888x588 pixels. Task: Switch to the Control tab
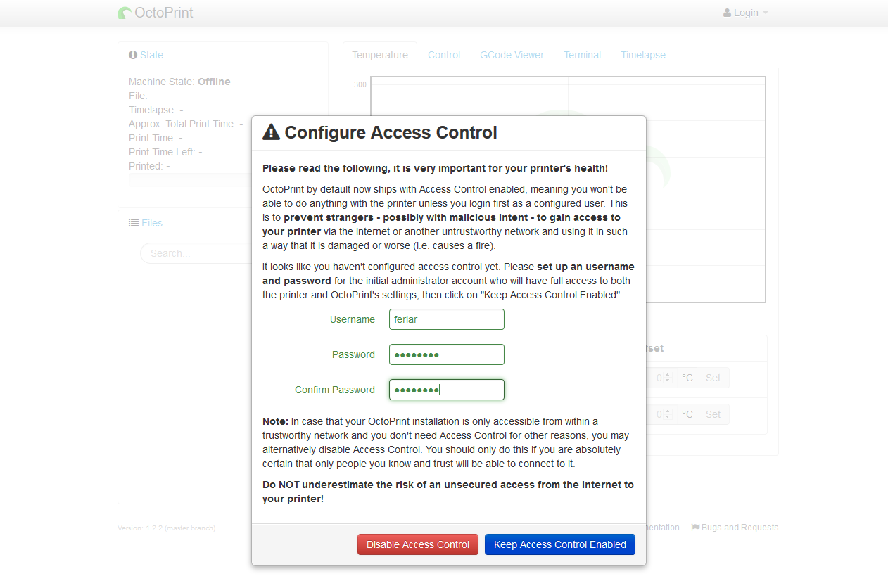coord(444,55)
